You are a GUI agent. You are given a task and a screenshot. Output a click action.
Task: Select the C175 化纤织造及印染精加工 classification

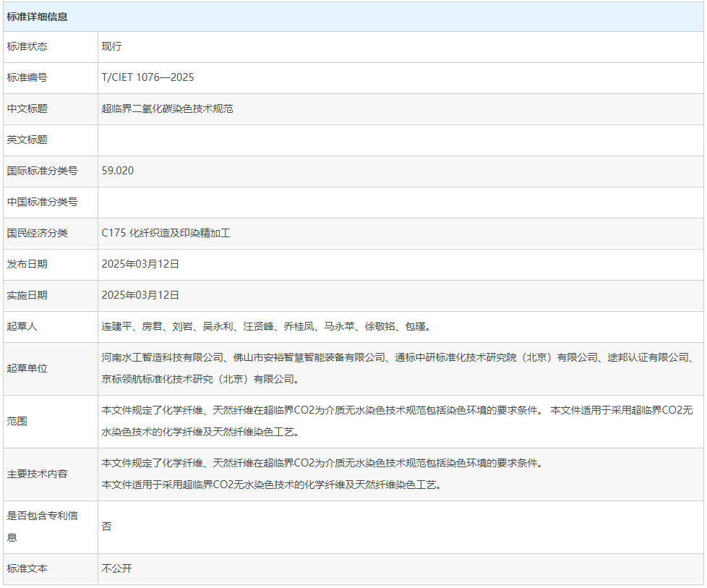tap(166, 233)
